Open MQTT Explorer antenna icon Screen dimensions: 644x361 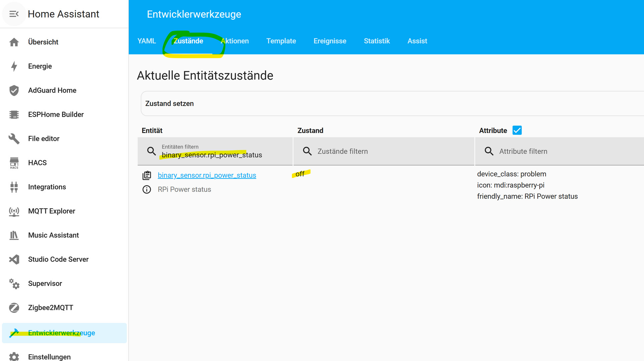click(14, 211)
